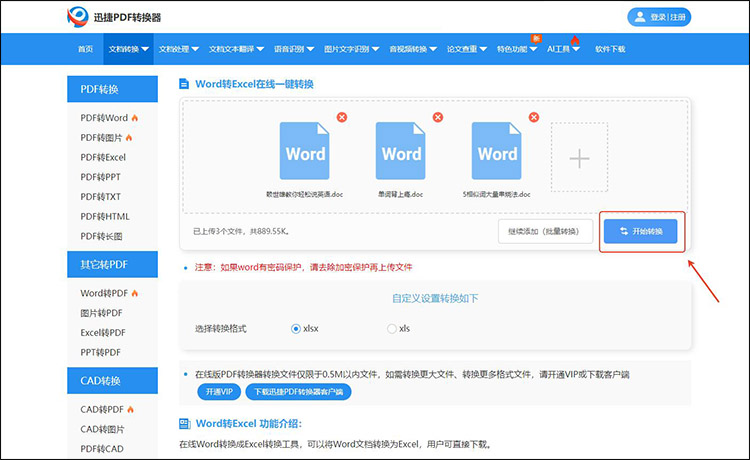Expand the 文档文本翻译 nav dropdown
Viewport: 750px width, 460px height.
pyautogui.click(x=236, y=49)
